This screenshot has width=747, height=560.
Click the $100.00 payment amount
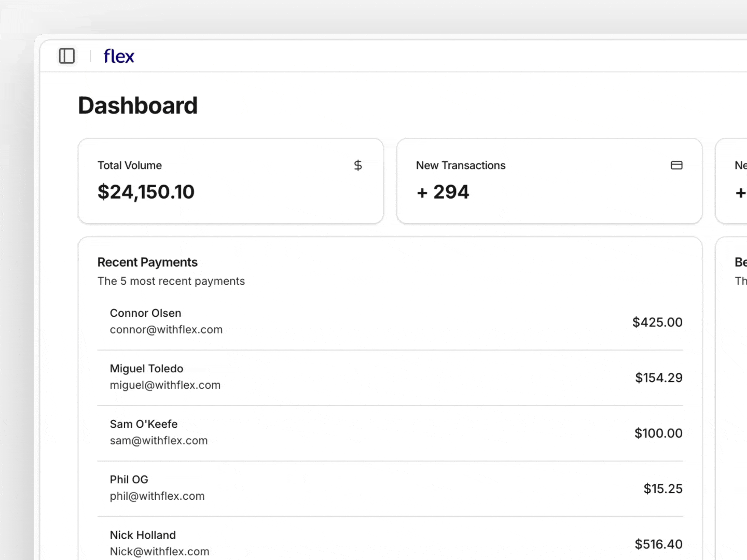click(658, 433)
